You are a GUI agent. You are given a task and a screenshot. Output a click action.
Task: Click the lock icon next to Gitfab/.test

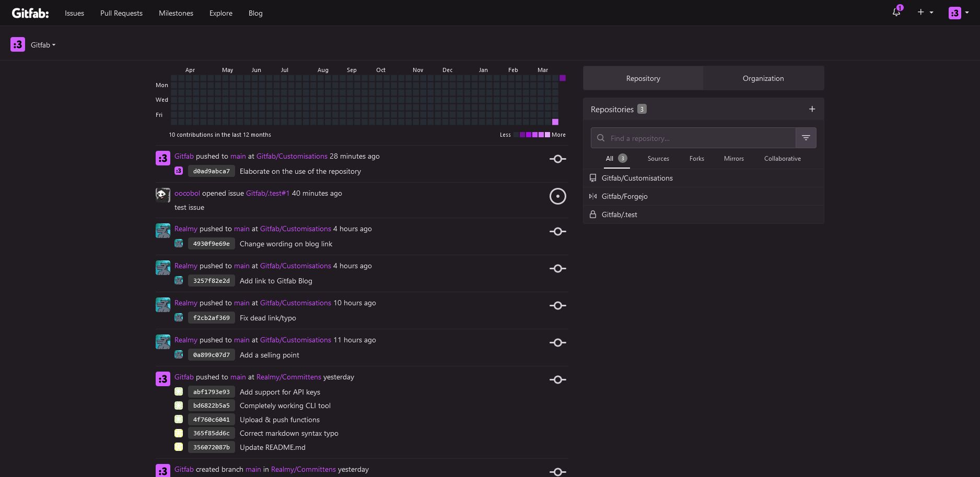coord(592,214)
